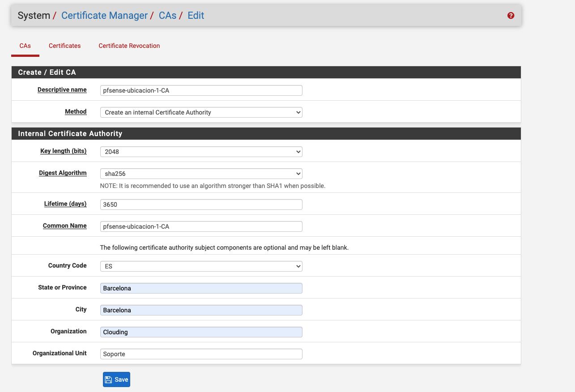Click the Edit breadcrumb link

(196, 16)
